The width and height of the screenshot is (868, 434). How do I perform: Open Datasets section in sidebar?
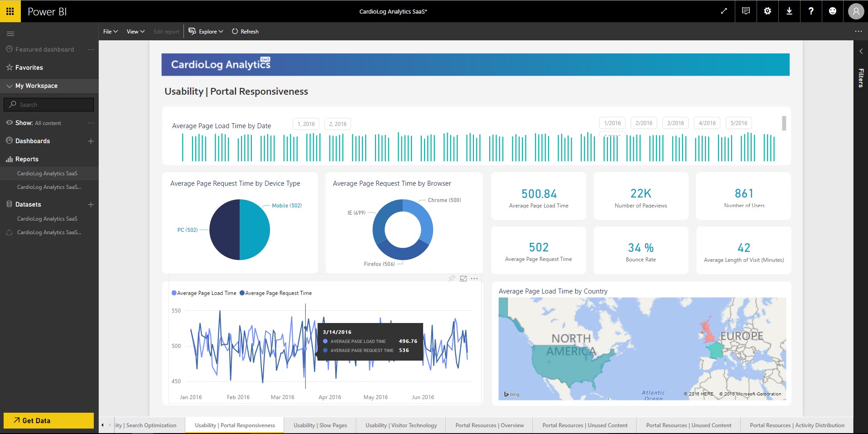(28, 204)
